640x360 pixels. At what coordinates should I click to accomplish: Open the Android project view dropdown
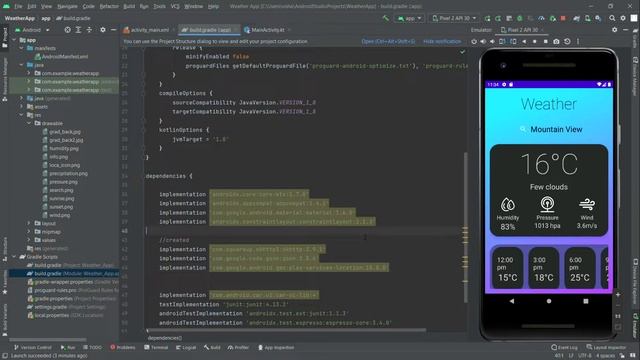pos(32,30)
